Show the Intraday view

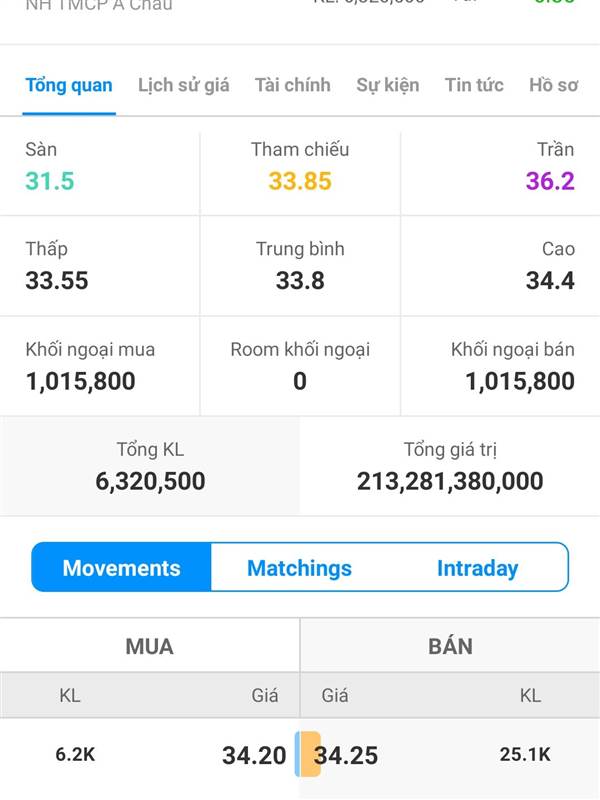click(x=478, y=567)
